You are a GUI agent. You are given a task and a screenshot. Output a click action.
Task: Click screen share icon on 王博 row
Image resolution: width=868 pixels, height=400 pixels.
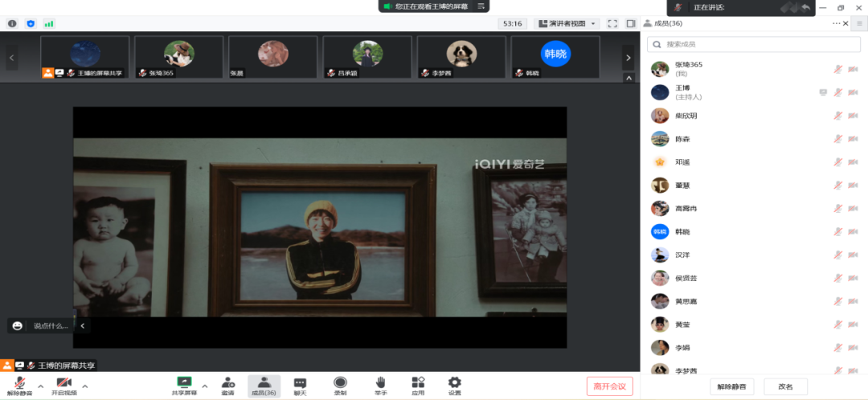coord(823,92)
